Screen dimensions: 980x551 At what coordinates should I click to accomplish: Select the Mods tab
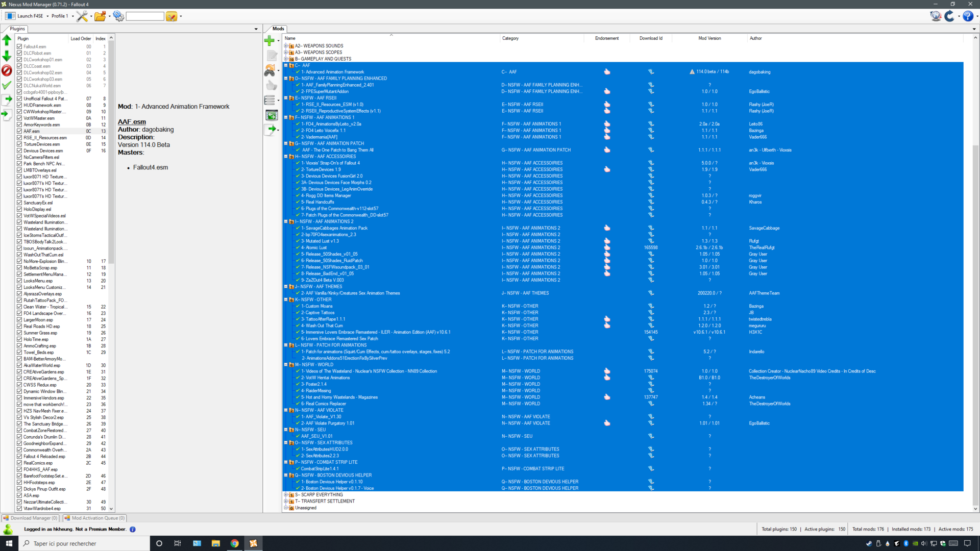[278, 29]
